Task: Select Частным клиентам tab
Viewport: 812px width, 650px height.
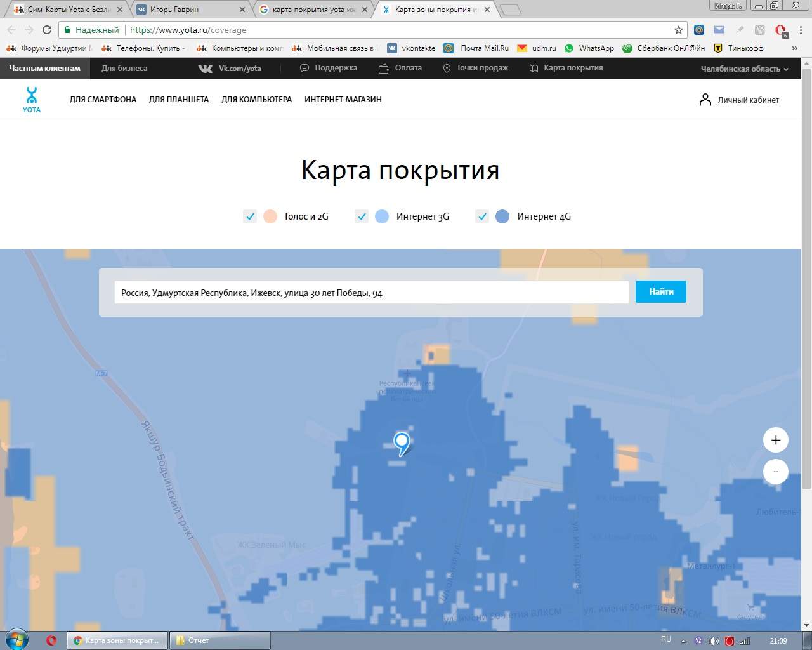Action: click(x=45, y=69)
